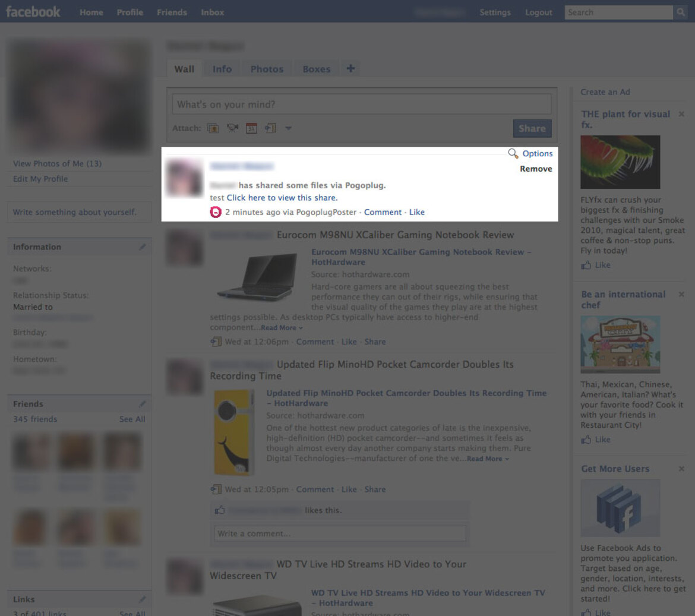Edit the Information box via pencil icon
The height and width of the screenshot is (616, 695).
tap(143, 247)
